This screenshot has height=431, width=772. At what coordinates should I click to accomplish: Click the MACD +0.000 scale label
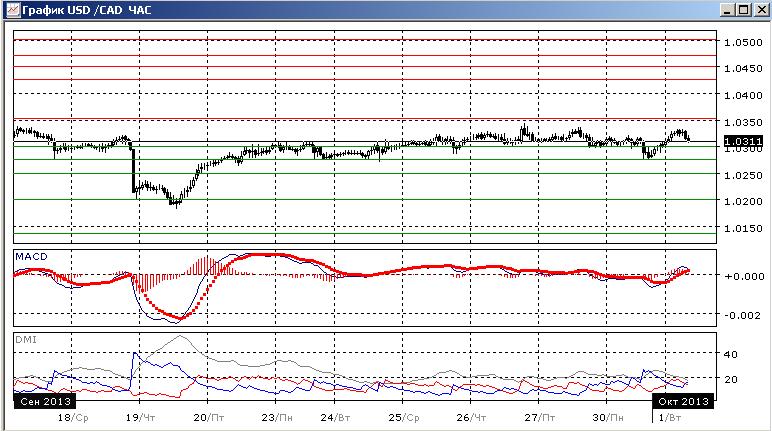pyautogui.click(x=744, y=276)
